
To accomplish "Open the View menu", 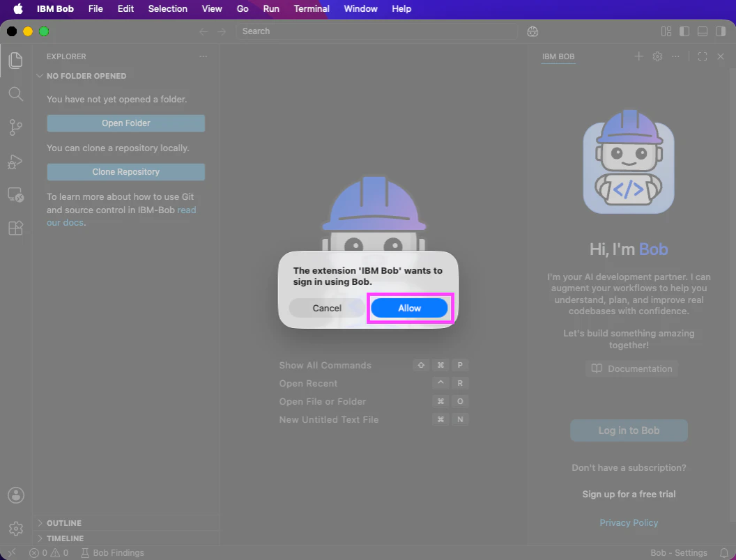I will (x=212, y=9).
